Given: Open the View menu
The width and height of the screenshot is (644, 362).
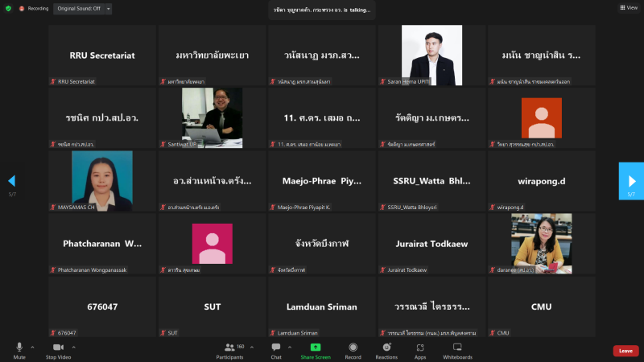Looking at the screenshot, I should click(628, 7).
